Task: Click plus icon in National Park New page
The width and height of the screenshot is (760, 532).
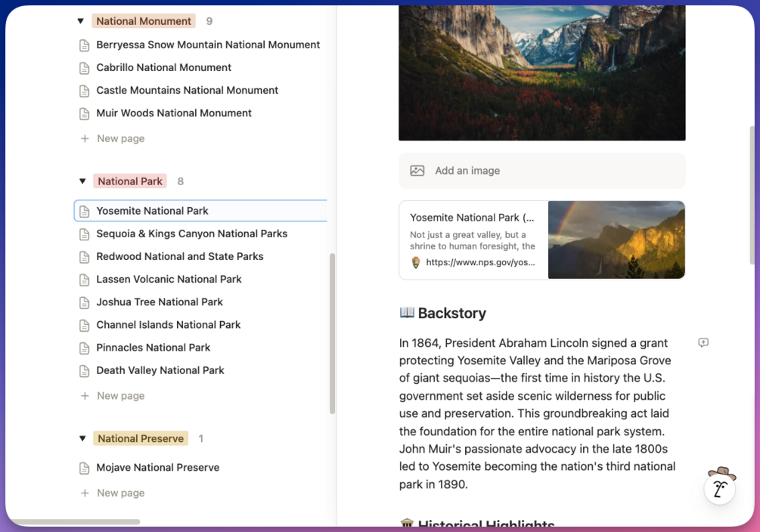Action: point(85,396)
